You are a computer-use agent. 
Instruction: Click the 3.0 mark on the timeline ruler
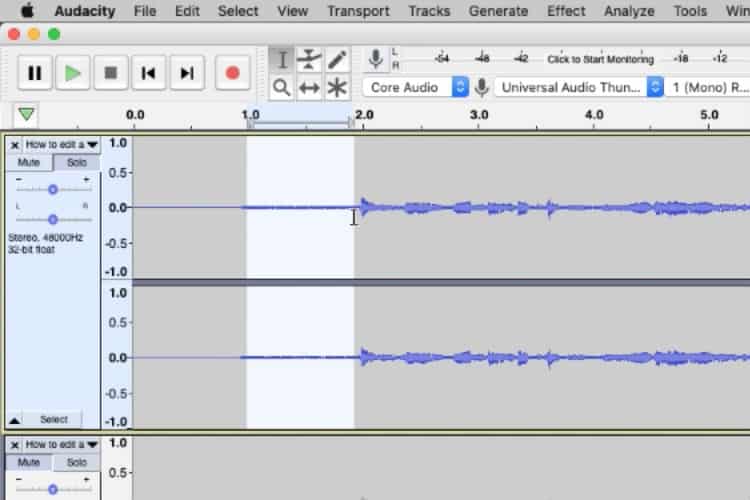pos(479,115)
